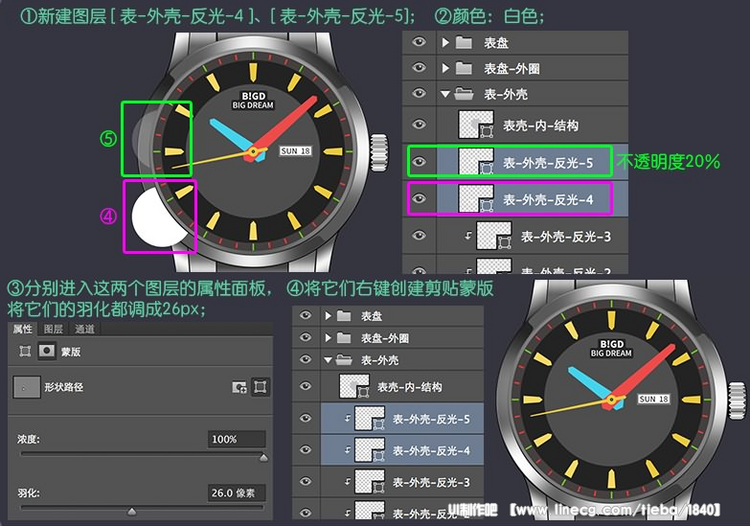Collapse the 表-外壳 group in bottom layers panel
750x526 pixels.
[328, 360]
